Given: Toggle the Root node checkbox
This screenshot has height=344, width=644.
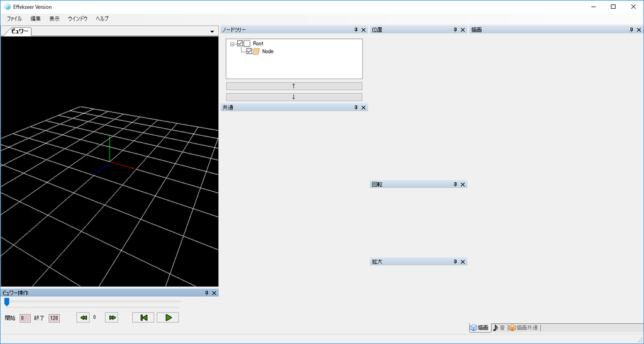Looking at the screenshot, I should coord(240,43).
